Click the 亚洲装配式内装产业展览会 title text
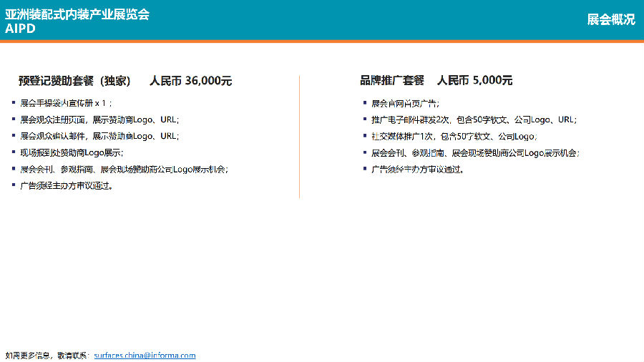644x362 pixels. [x=77, y=14]
